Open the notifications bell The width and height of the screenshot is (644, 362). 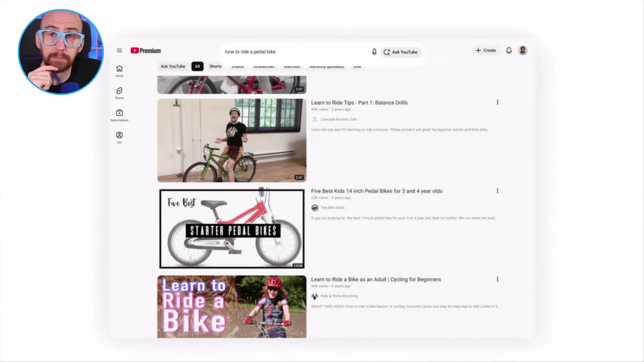point(509,51)
